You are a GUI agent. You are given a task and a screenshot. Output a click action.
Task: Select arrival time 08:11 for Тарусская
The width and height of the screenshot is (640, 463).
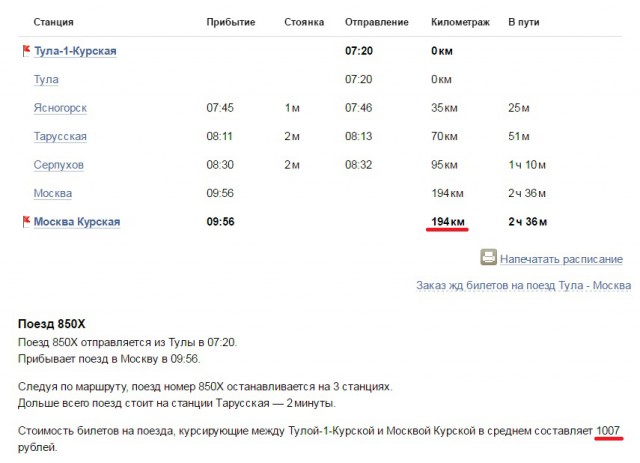click(219, 136)
